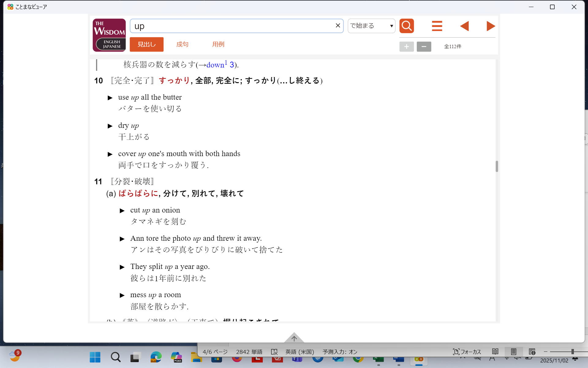
Task: Switch to the 用例 tab
Action: (218, 44)
